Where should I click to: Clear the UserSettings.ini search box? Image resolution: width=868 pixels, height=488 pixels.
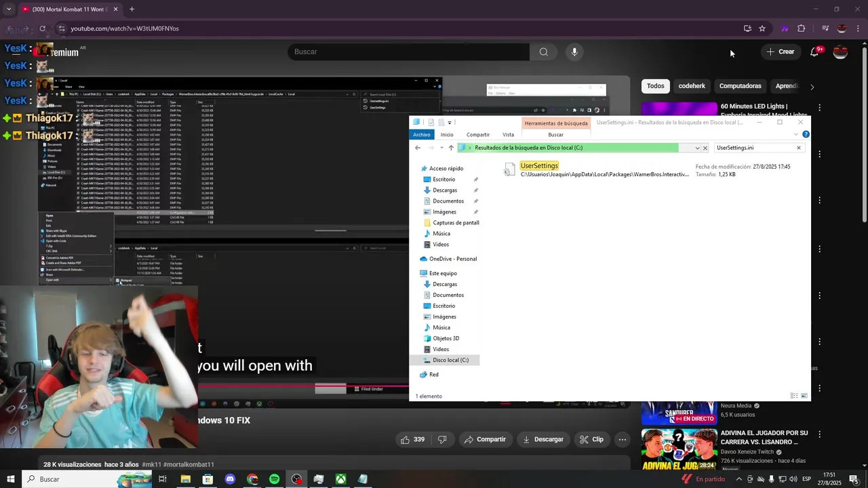pos(798,148)
